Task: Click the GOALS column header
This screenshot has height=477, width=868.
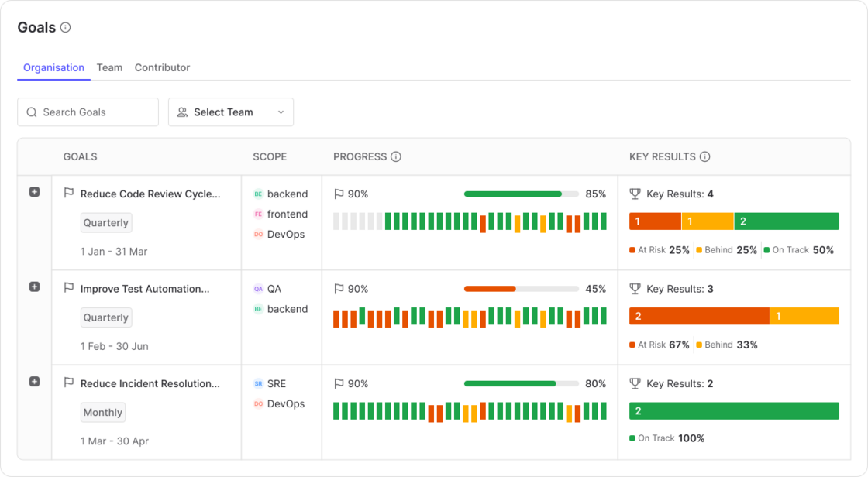Action: (x=81, y=156)
